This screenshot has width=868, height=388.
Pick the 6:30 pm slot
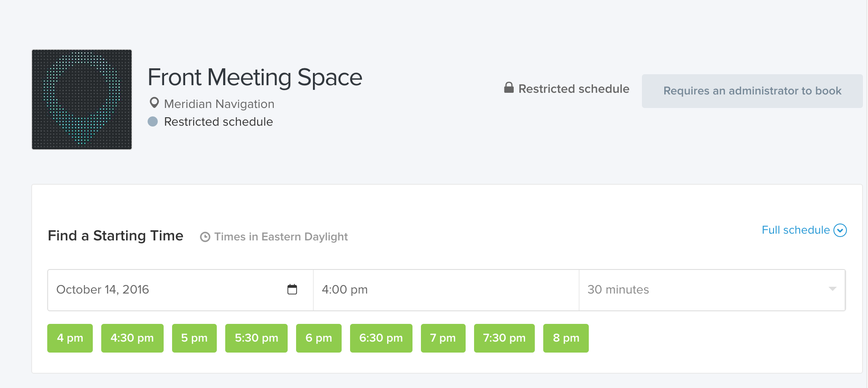pos(381,338)
